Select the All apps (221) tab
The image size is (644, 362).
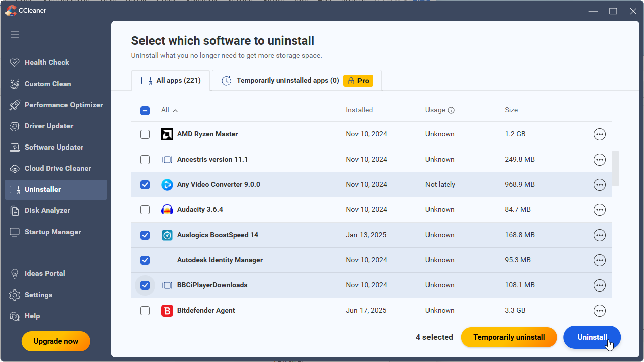171,81
